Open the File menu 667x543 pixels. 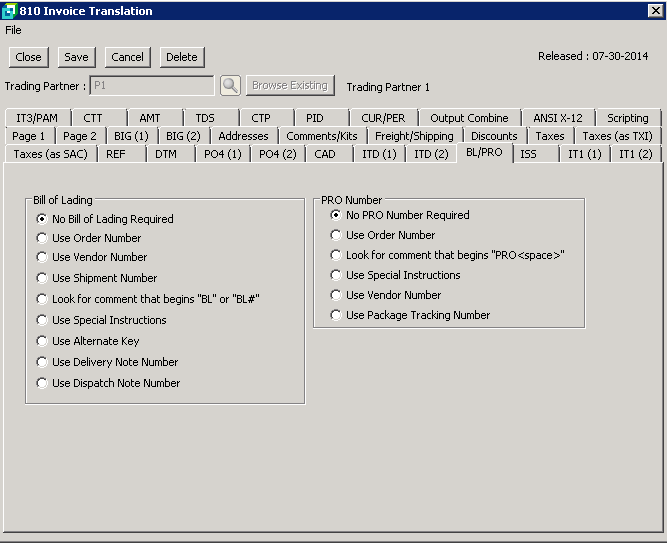pyautogui.click(x=13, y=30)
